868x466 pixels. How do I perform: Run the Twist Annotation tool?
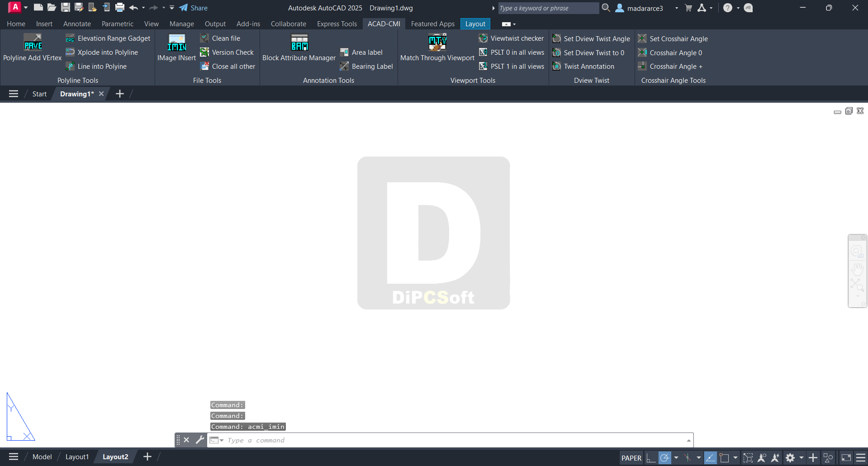click(583, 67)
